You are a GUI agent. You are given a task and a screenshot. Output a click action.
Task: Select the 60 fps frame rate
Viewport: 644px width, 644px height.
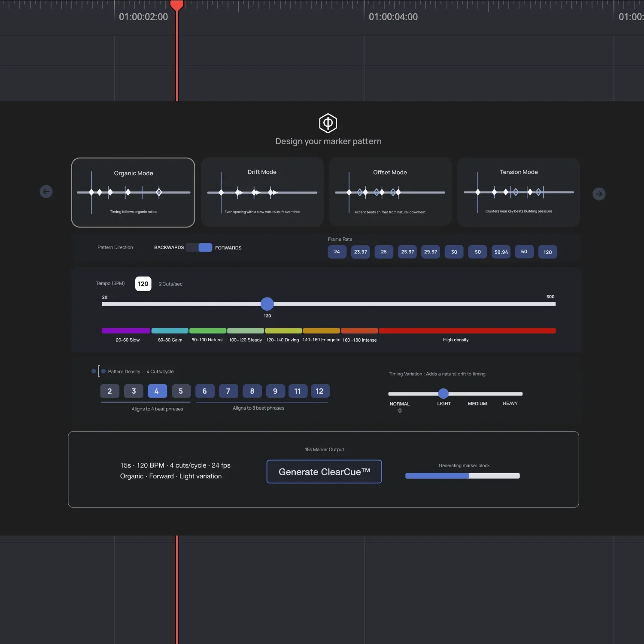tap(524, 252)
